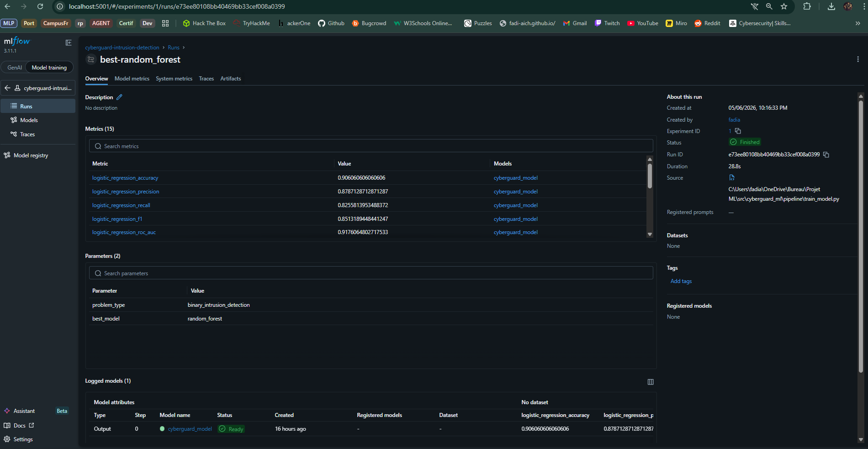Open browser zoom magnifier icon

[x=769, y=6]
